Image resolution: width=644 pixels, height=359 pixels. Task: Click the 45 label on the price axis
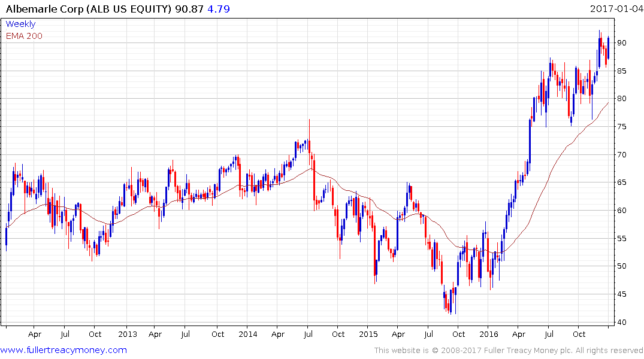point(621,294)
